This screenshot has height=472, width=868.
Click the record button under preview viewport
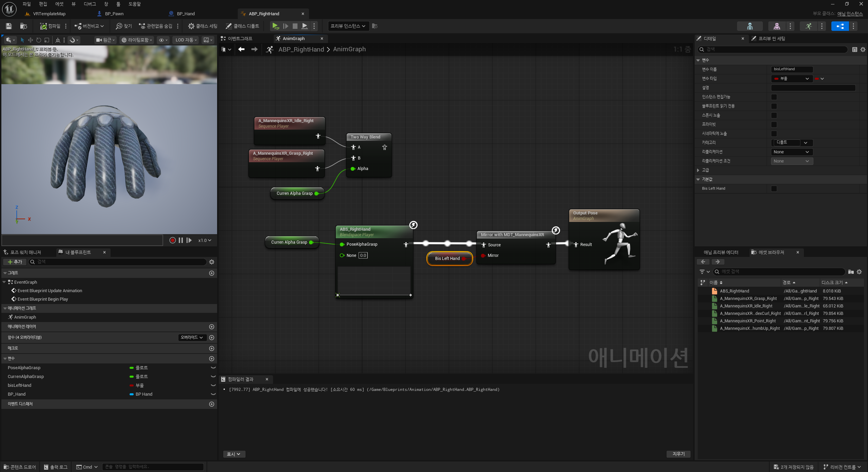click(x=172, y=240)
